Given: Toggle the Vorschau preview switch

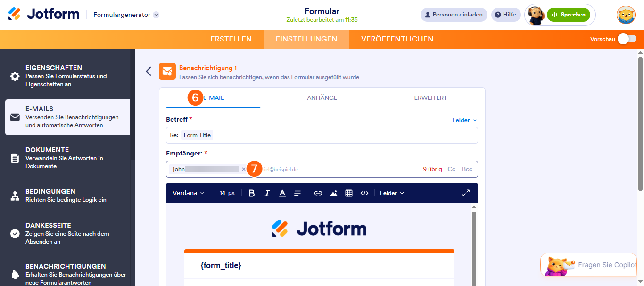Looking at the screenshot, I should (627, 39).
